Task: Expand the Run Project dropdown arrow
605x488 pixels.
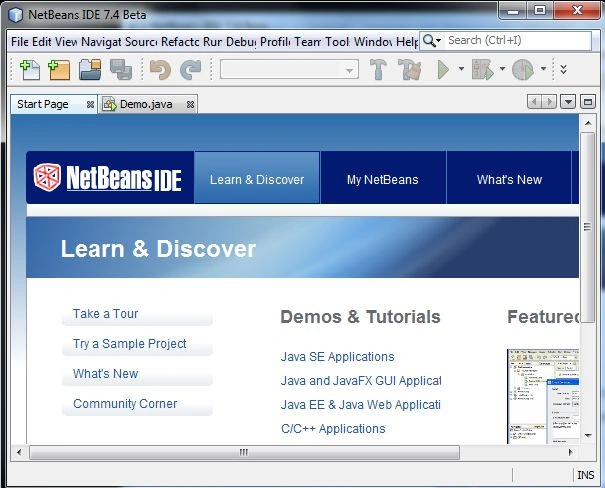Action: pos(461,69)
